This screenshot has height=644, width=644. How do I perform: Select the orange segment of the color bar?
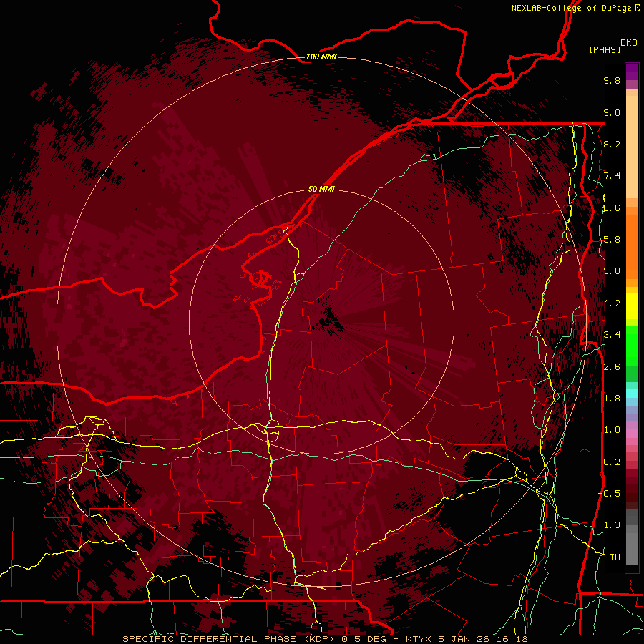coord(632,246)
